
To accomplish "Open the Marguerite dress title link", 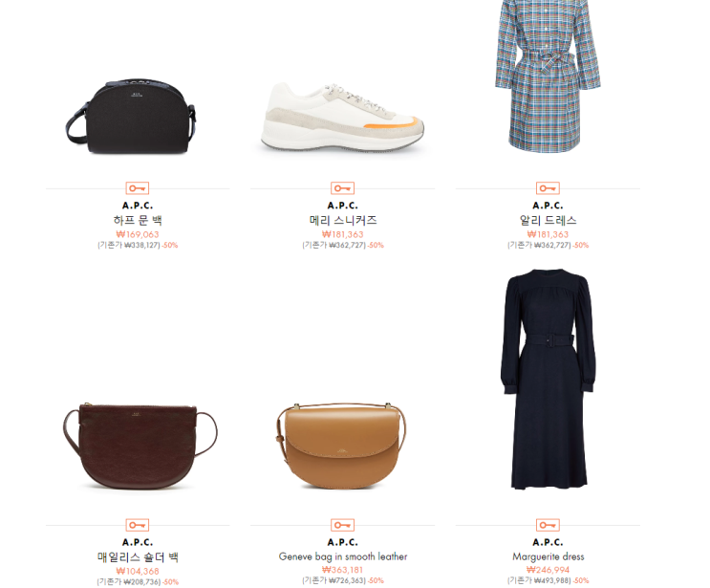I will 548,556.
